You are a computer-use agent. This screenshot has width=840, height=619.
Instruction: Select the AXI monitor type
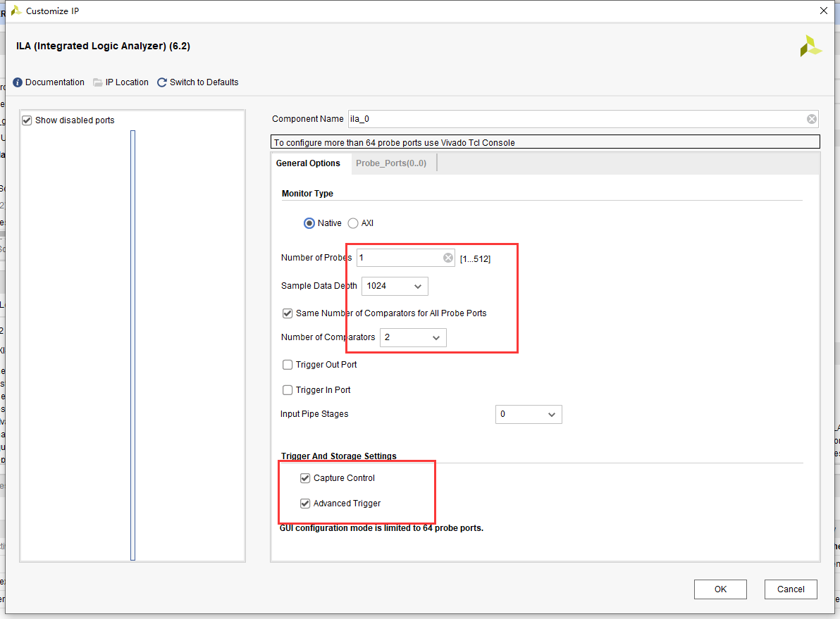click(x=353, y=223)
